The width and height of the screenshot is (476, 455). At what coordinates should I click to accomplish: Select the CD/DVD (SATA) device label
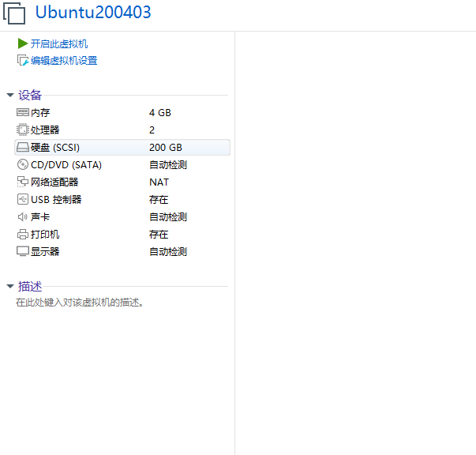pos(66,164)
